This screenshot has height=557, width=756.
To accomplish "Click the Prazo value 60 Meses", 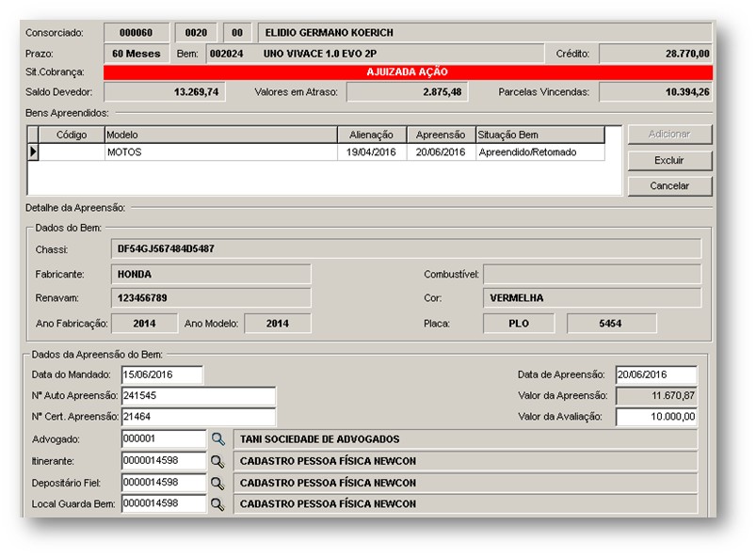I will (137, 54).
